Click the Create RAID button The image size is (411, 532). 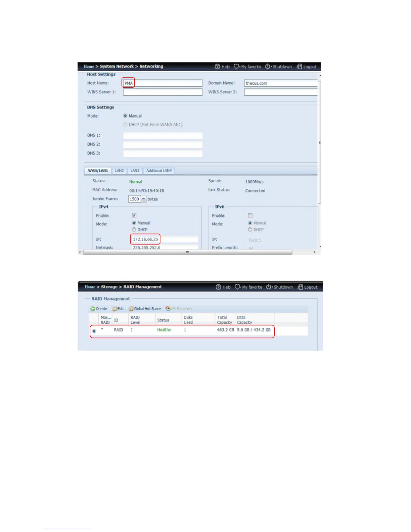(99, 309)
